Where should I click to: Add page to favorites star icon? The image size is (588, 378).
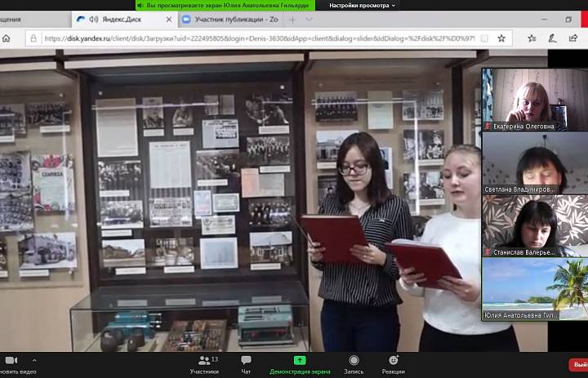coord(501,38)
